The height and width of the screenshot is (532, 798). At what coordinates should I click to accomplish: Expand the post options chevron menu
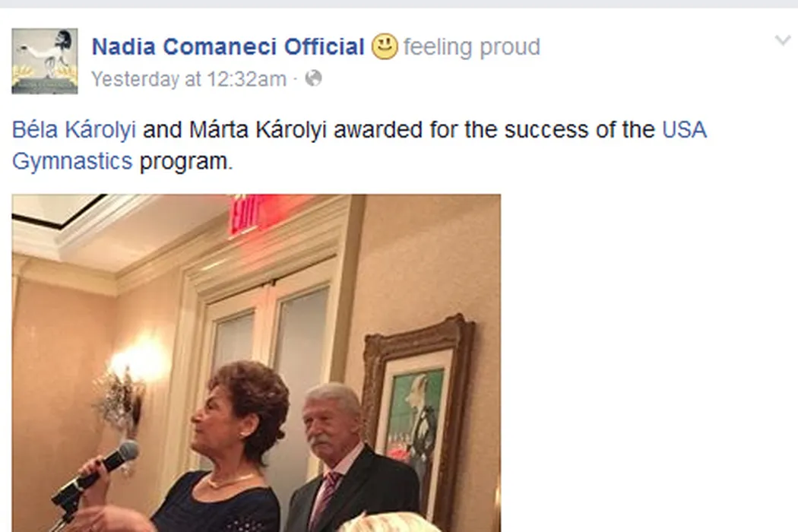[782, 41]
